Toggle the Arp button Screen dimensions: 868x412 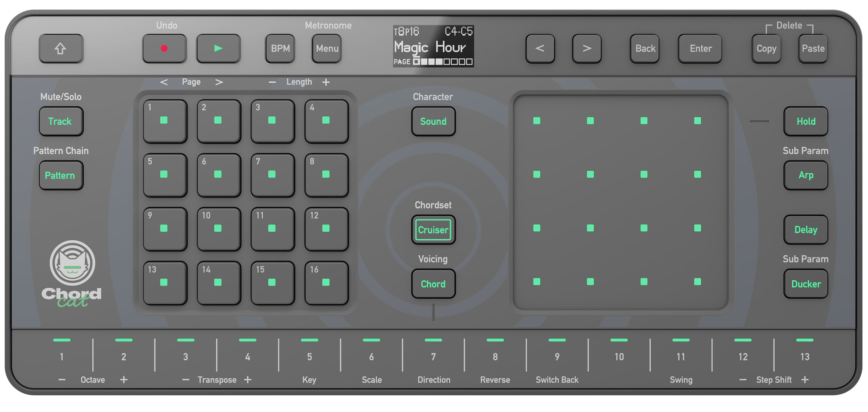click(806, 175)
